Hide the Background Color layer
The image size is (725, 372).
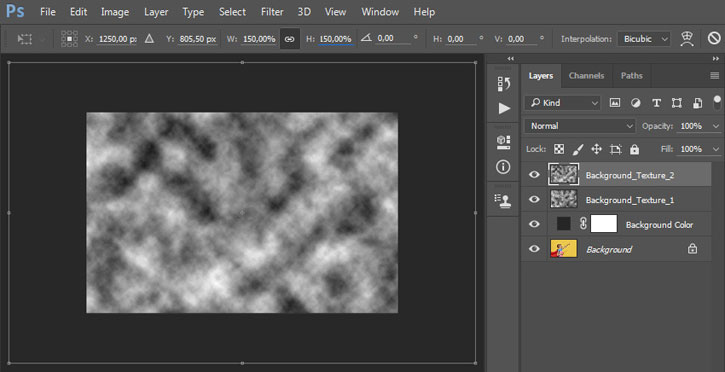point(534,224)
